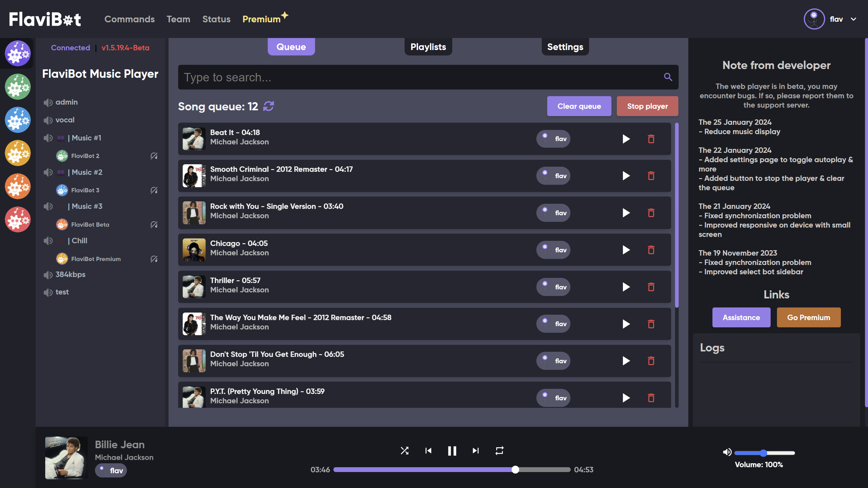Click the skip to next track icon
The height and width of the screenshot is (488, 868).
(x=476, y=450)
